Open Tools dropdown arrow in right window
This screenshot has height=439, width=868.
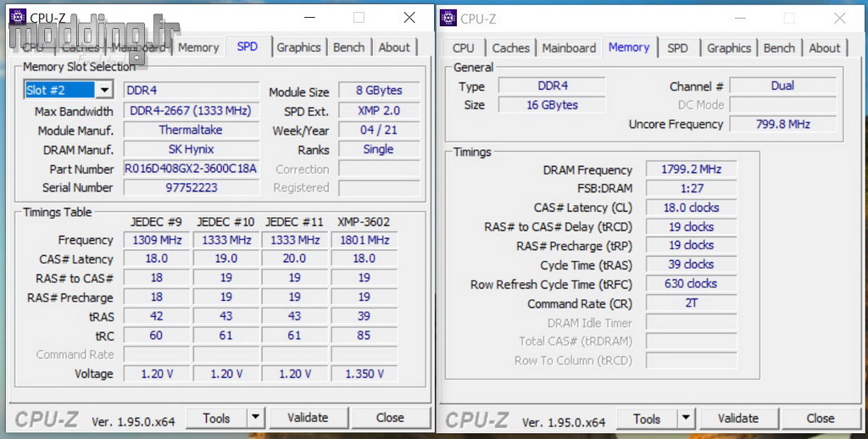pos(686,419)
